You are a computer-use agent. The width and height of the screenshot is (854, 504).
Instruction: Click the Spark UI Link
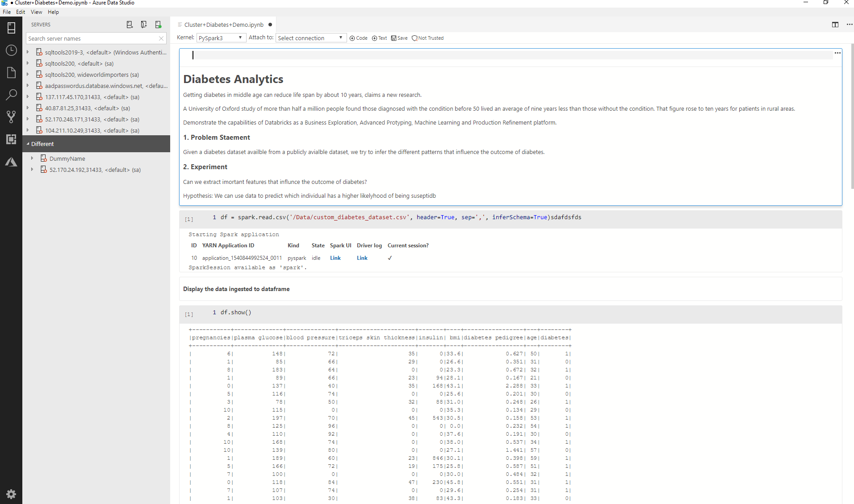click(335, 258)
